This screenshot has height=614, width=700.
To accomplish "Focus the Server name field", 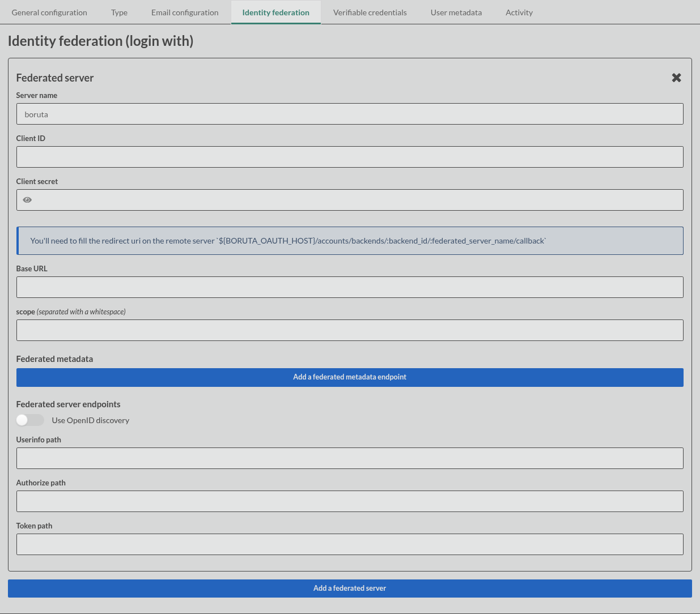I will [350, 114].
